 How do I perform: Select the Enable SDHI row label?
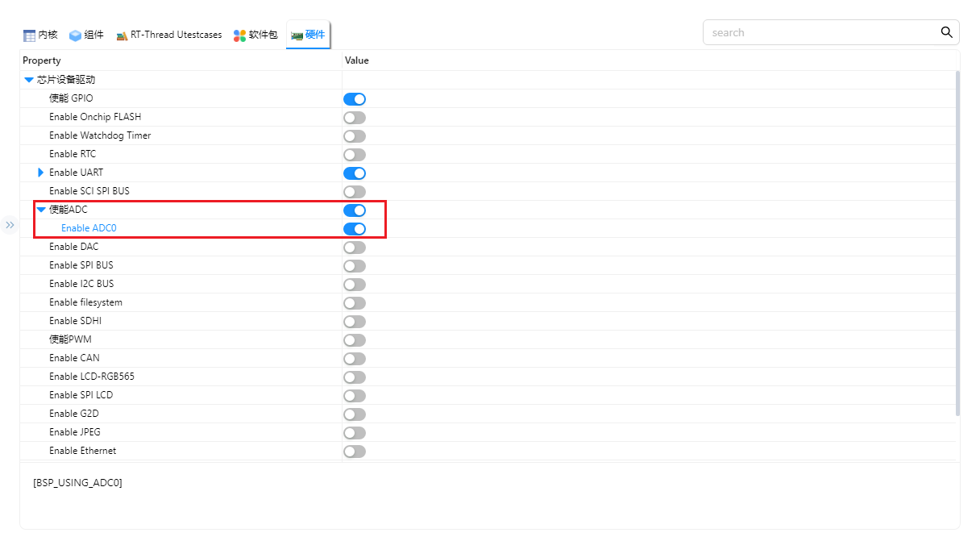point(75,321)
